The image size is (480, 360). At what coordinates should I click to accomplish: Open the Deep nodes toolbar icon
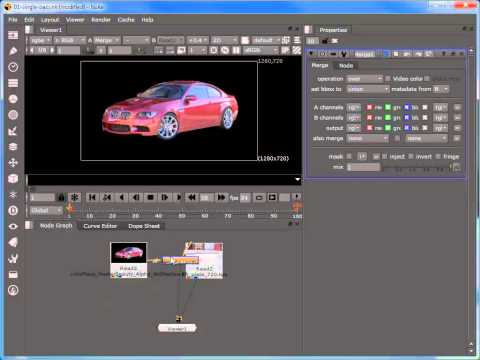pyautogui.click(x=13, y=210)
